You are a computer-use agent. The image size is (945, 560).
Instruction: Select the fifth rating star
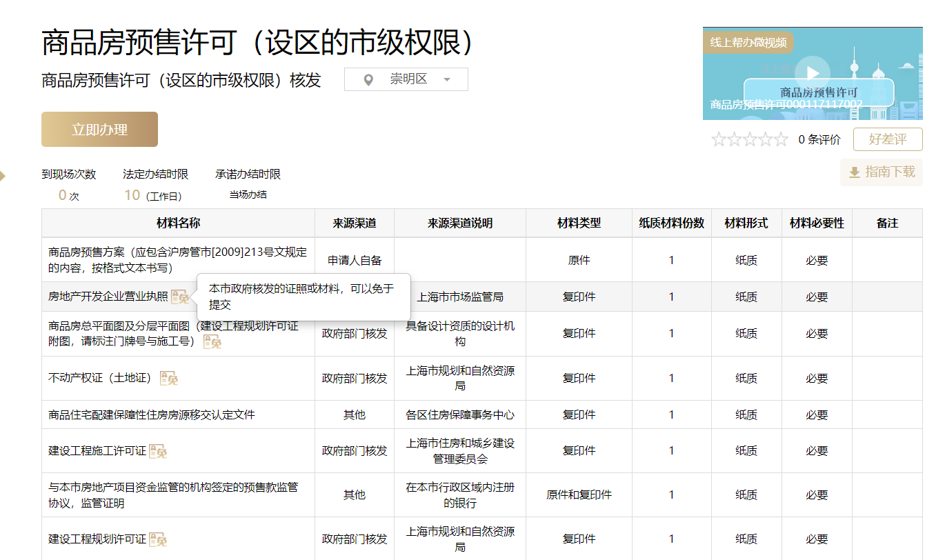pyautogui.click(x=781, y=140)
